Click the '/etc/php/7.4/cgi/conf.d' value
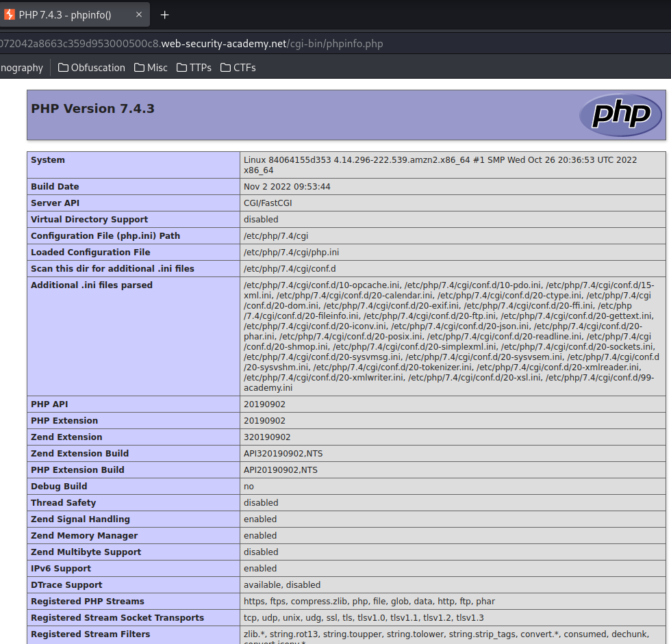671x644 pixels. tap(290, 268)
